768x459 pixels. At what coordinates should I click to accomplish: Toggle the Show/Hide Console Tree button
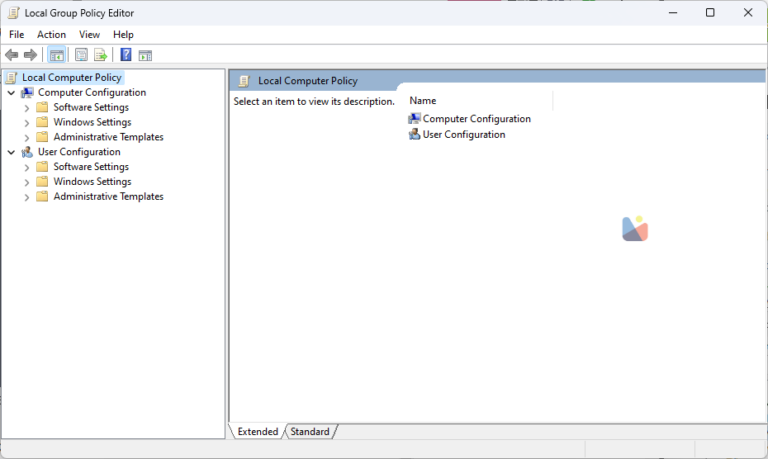pos(57,55)
